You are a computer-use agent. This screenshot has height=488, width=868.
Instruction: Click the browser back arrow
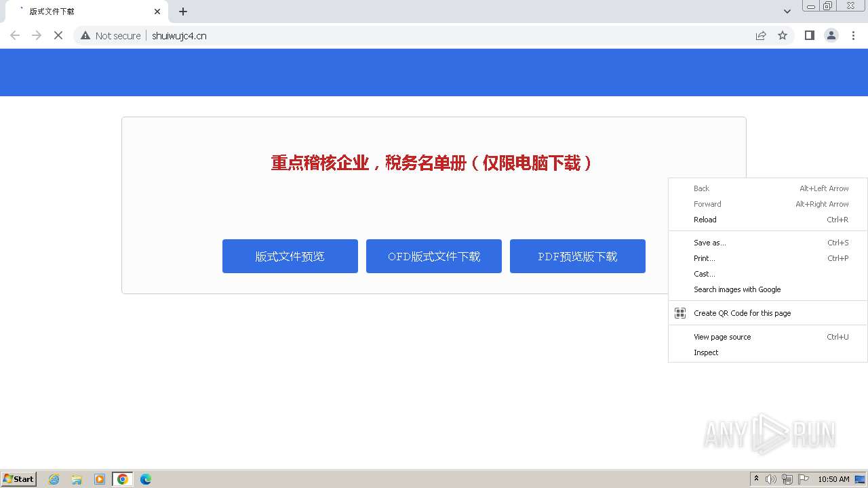coord(15,35)
